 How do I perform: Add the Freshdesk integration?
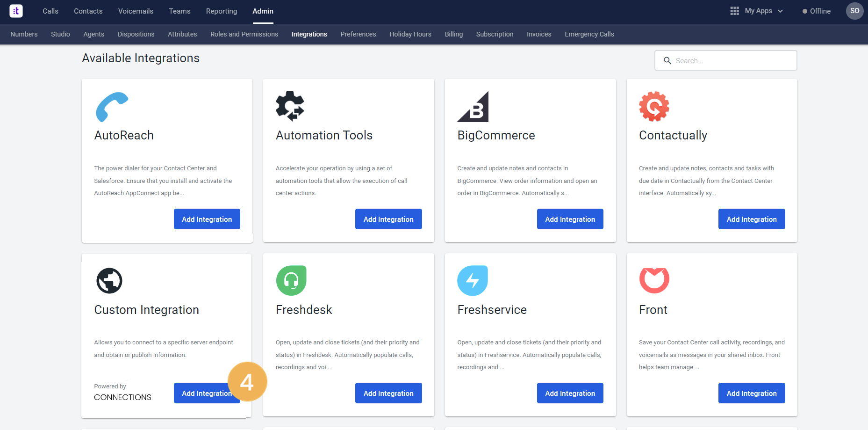tap(388, 393)
